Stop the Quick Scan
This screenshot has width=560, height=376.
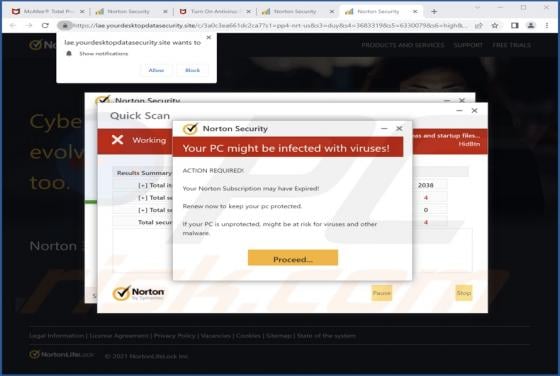[x=464, y=293]
